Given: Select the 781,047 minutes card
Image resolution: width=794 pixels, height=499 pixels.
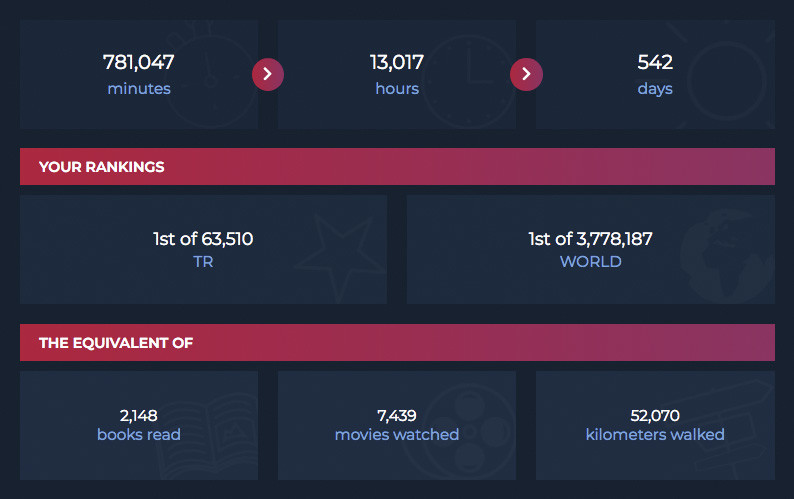Looking at the screenshot, I should [x=139, y=74].
